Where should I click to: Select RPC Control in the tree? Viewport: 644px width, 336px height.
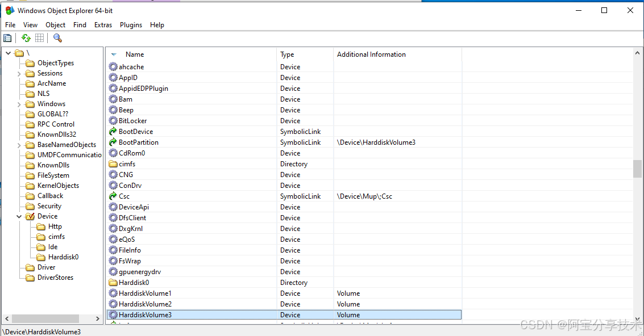click(x=56, y=124)
